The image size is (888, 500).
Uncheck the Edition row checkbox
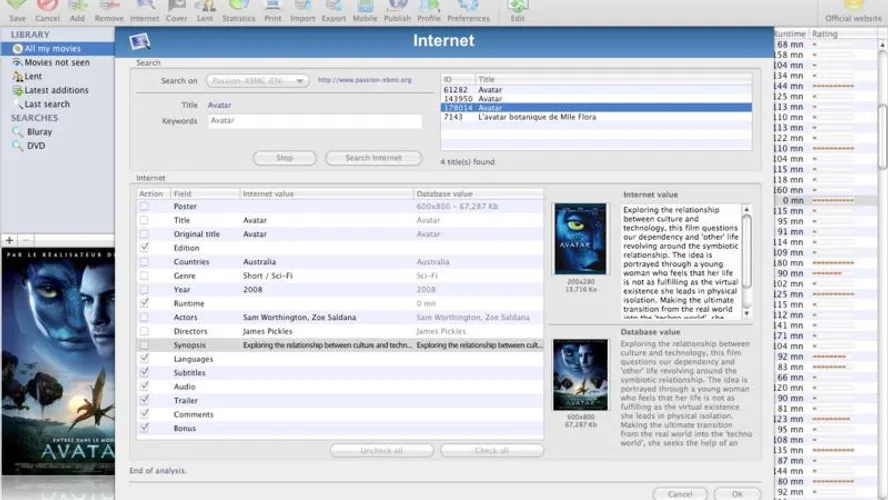pos(144,247)
